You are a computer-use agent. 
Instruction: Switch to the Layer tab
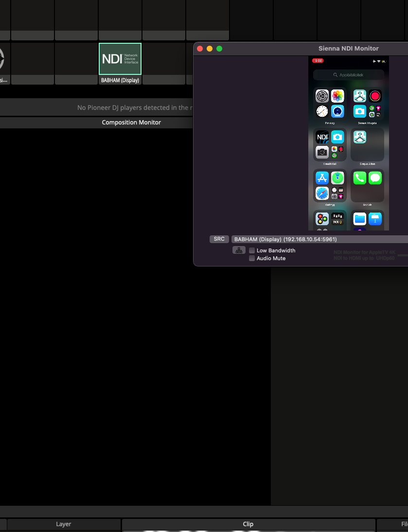63,524
